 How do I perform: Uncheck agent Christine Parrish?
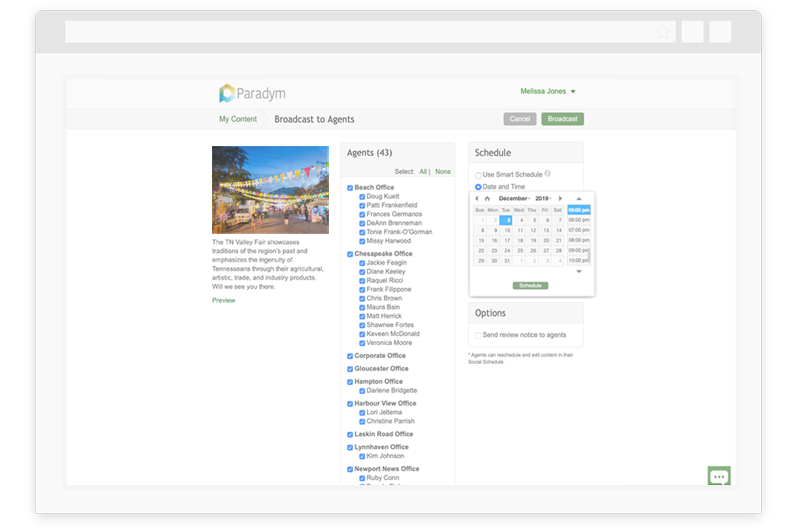point(362,422)
